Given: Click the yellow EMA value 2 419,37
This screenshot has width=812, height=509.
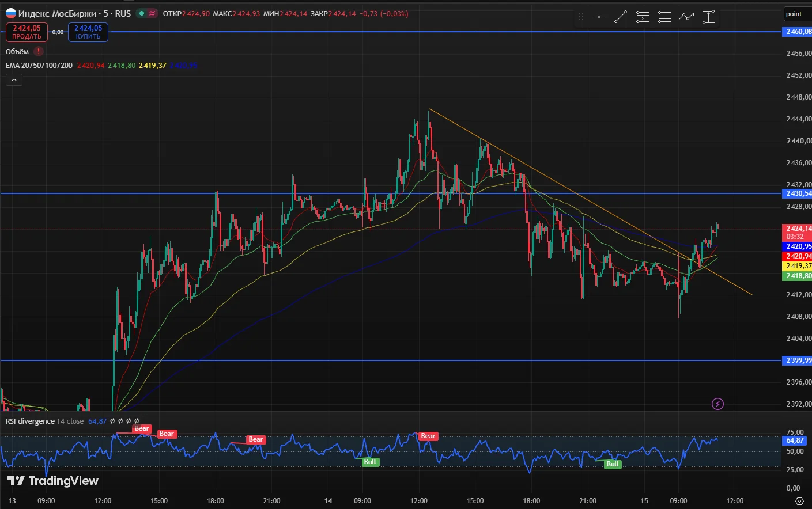Looking at the screenshot, I should (x=152, y=65).
